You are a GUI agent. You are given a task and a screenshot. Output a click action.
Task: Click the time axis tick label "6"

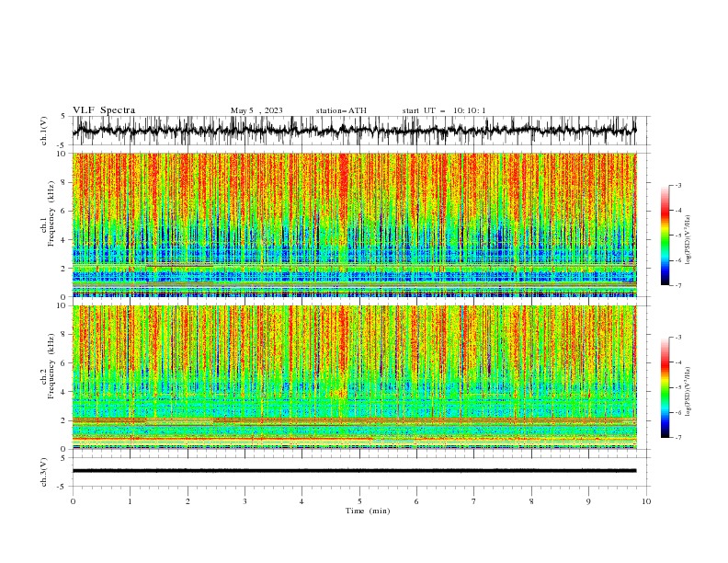(x=416, y=501)
